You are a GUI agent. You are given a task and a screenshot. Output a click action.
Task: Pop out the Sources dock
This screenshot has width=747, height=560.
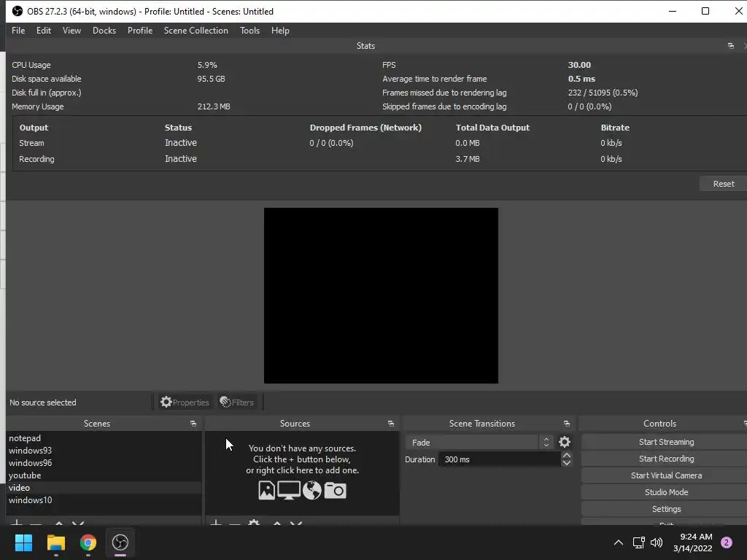coord(391,424)
